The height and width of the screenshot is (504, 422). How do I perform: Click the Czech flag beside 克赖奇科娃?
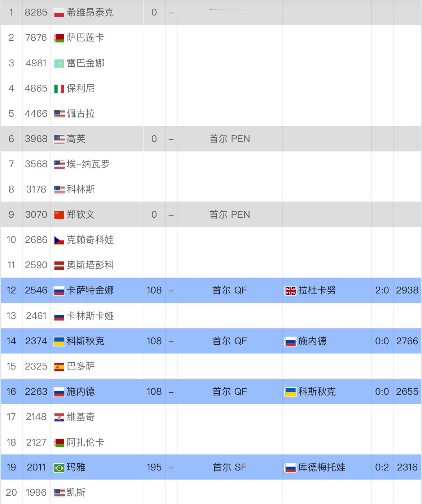(x=59, y=240)
